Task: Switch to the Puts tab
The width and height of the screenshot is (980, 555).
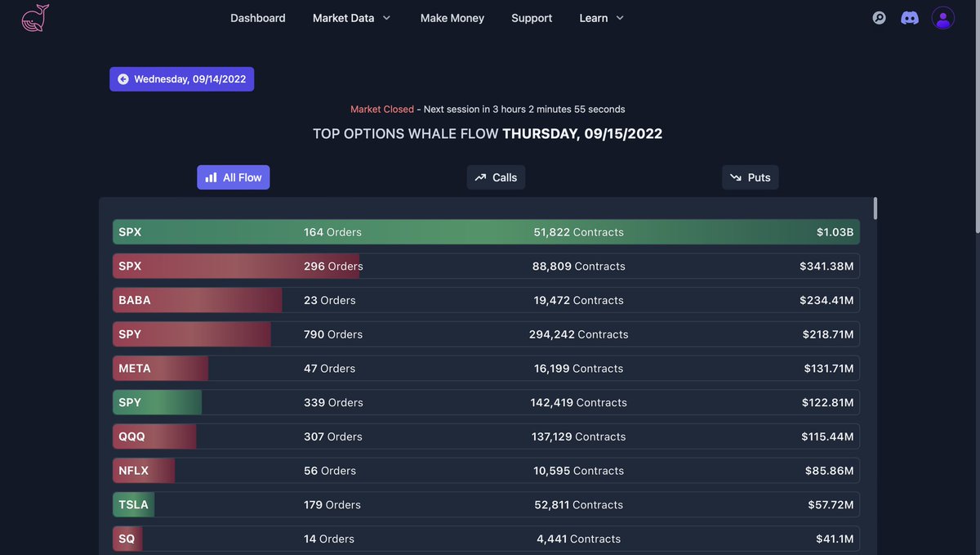Action: (x=751, y=177)
